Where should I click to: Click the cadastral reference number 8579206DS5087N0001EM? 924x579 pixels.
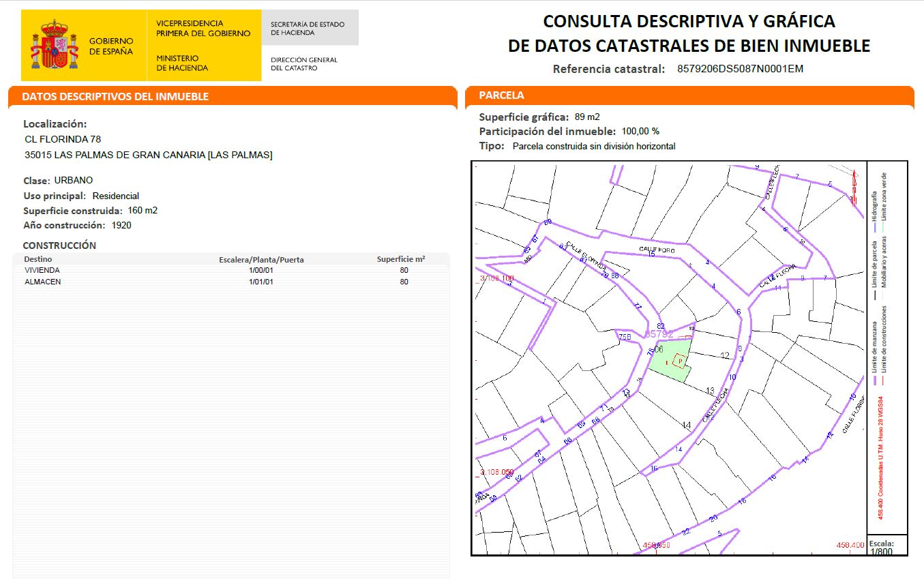[x=741, y=69]
